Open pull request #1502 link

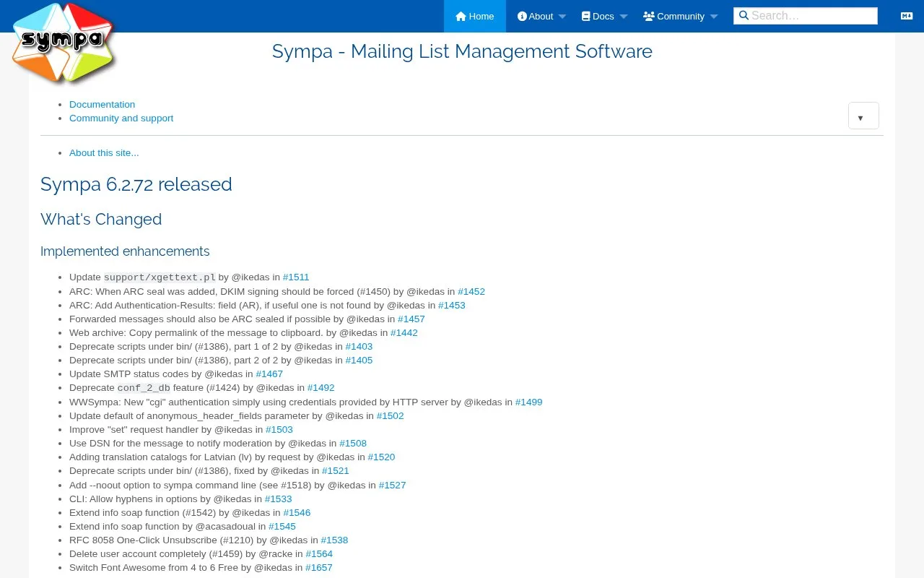click(391, 416)
